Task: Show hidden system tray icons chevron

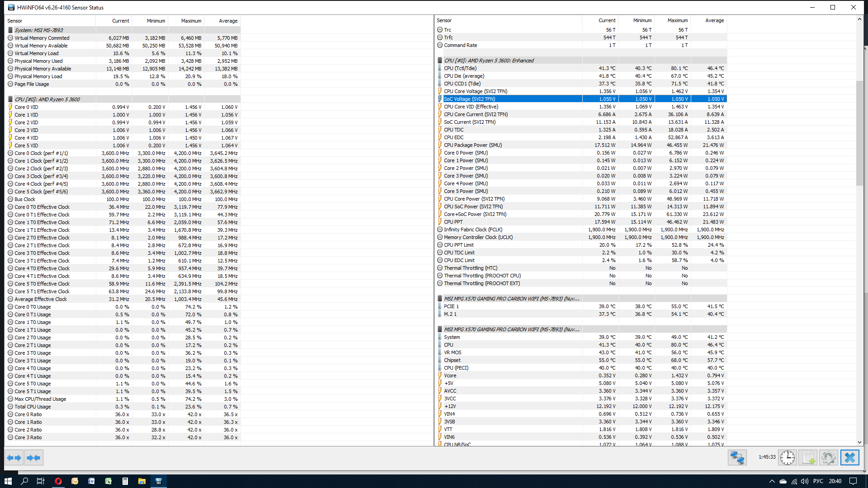Action: click(772, 481)
